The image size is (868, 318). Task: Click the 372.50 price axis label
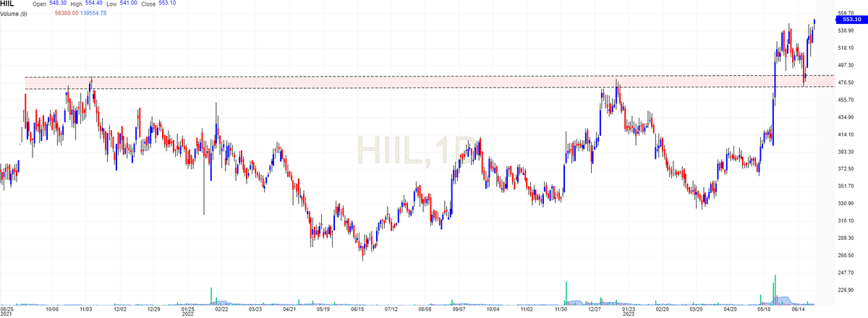pyautogui.click(x=846, y=168)
